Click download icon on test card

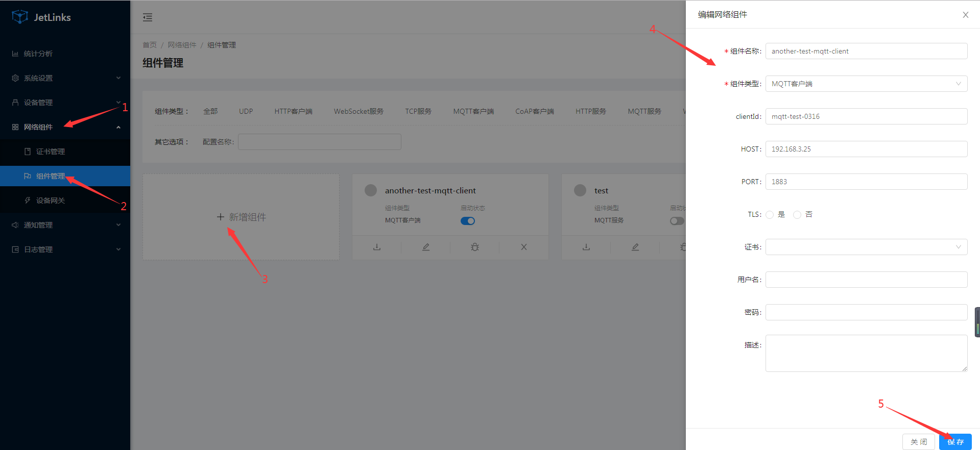[x=586, y=247]
